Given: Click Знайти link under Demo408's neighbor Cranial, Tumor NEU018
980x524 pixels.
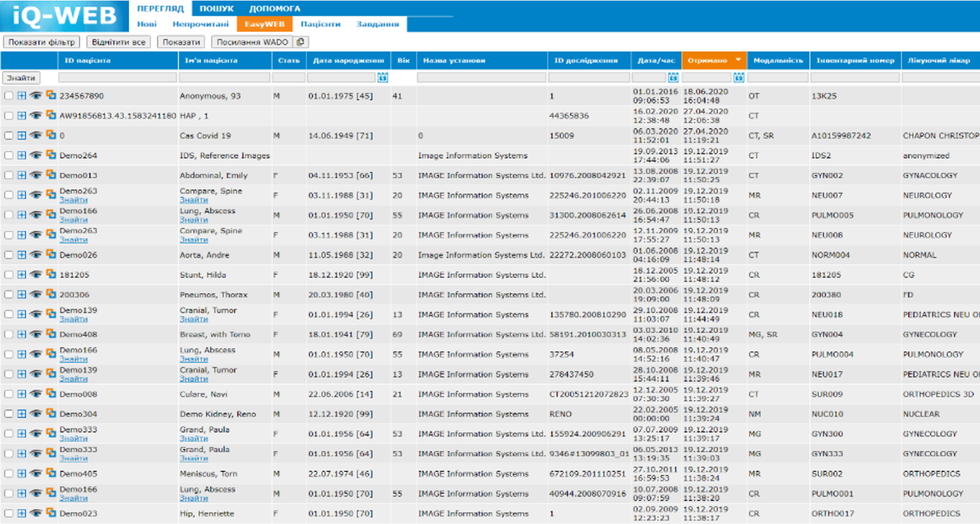Looking at the screenshot, I should click(194, 319).
